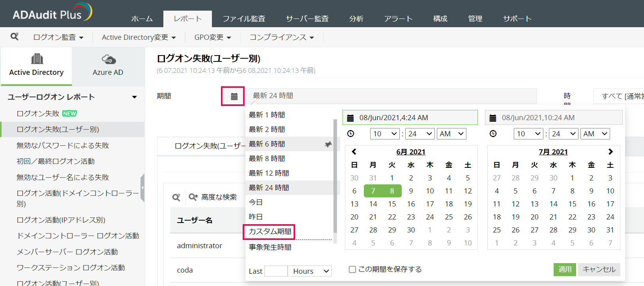Collapse the ユーザーログオン レポート section
Screen dimensions: 644x286
[x=134, y=97]
